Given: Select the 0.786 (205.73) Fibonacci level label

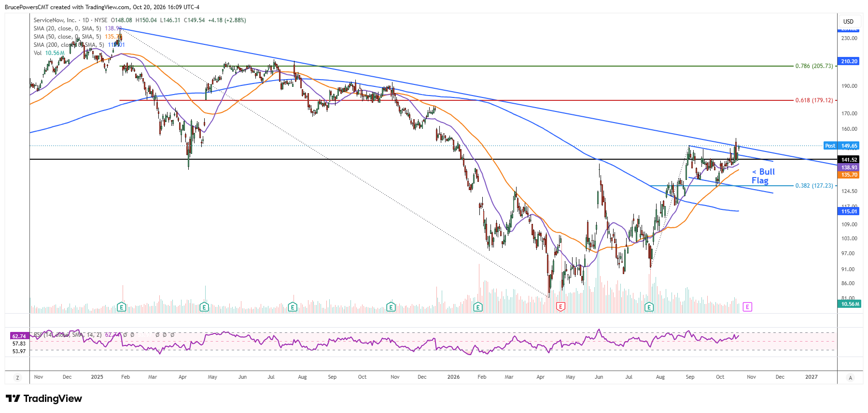Looking at the screenshot, I should [x=814, y=66].
